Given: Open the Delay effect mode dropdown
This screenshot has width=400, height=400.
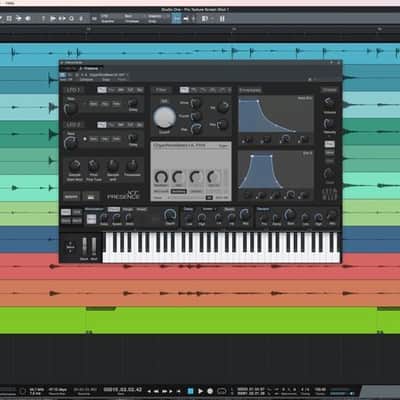Looking at the screenshot, I should coord(209,209).
